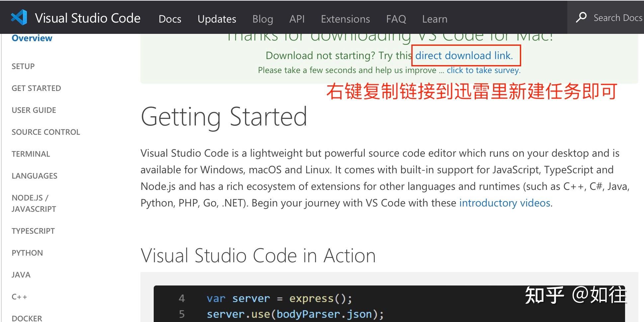Select PYTHON in the sidebar
The height and width of the screenshot is (322, 644).
point(27,253)
